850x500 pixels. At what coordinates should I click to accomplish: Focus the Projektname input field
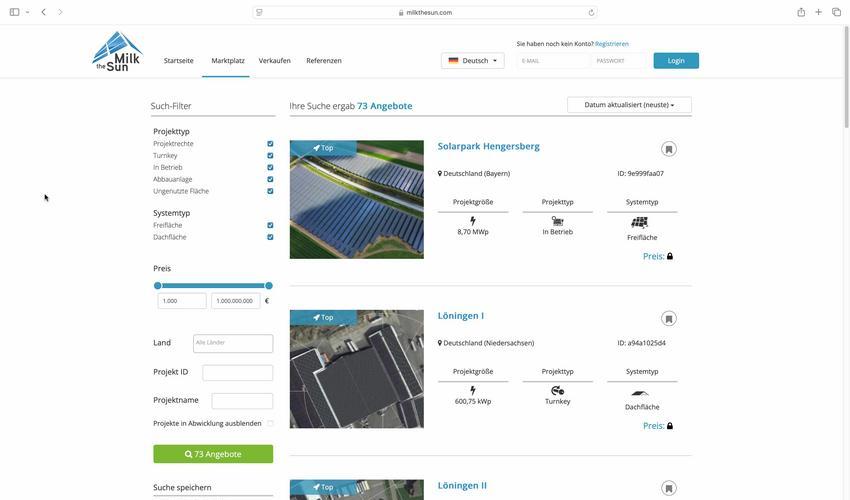point(242,401)
